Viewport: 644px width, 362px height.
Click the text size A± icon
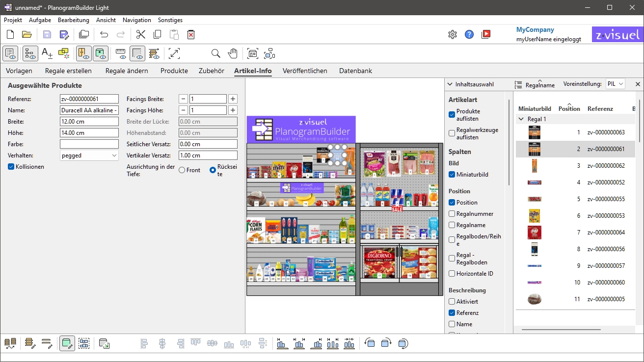[47, 53]
